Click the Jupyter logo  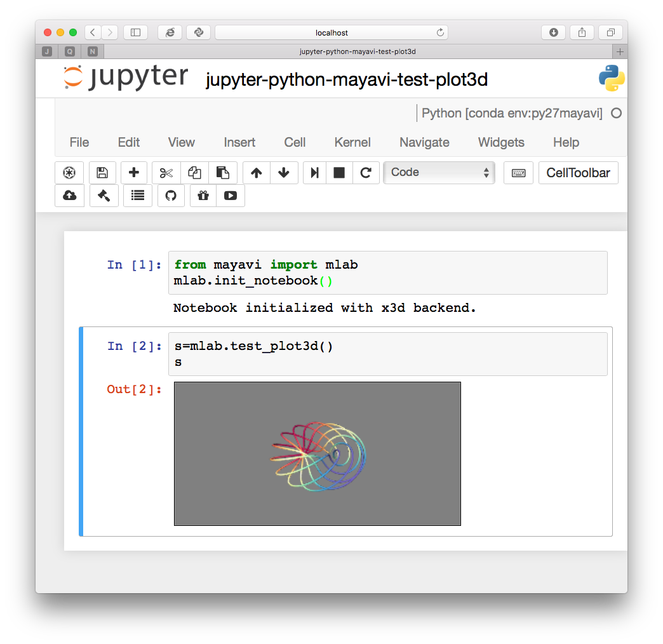[x=126, y=78]
